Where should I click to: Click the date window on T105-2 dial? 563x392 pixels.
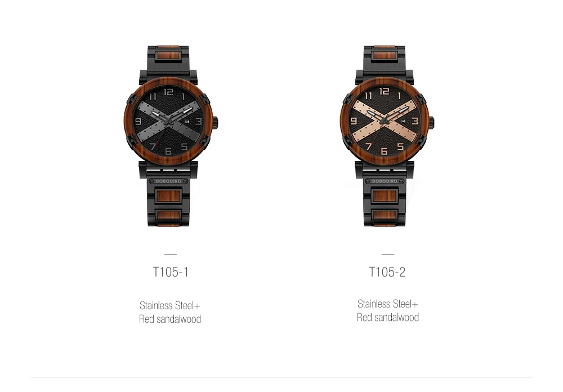[x=404, y=122]
